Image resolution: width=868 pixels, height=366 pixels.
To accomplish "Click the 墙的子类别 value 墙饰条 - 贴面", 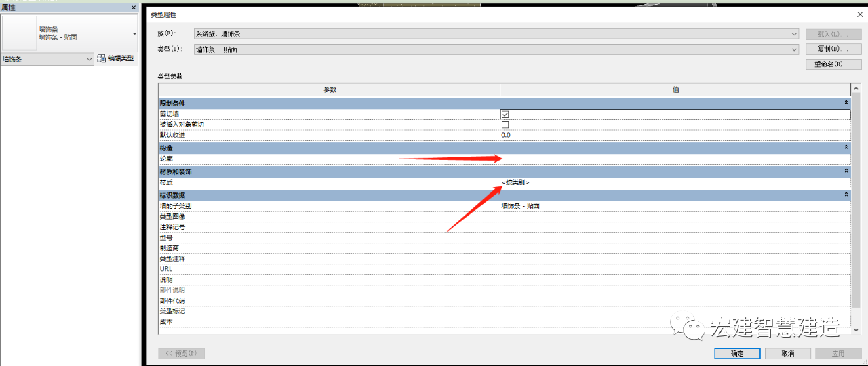I will (675, 205).
